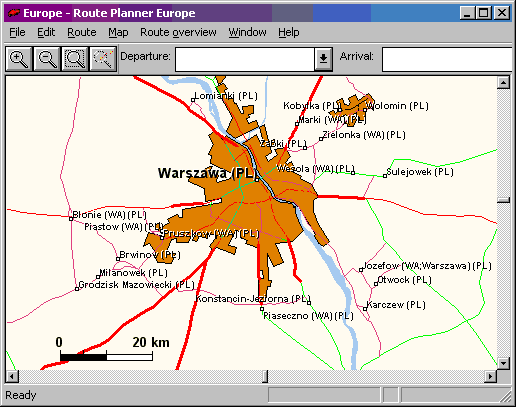This screenshot has width=516, height=407.
Task: Click the Karczew (PL) map label
Action: point(396,305)
